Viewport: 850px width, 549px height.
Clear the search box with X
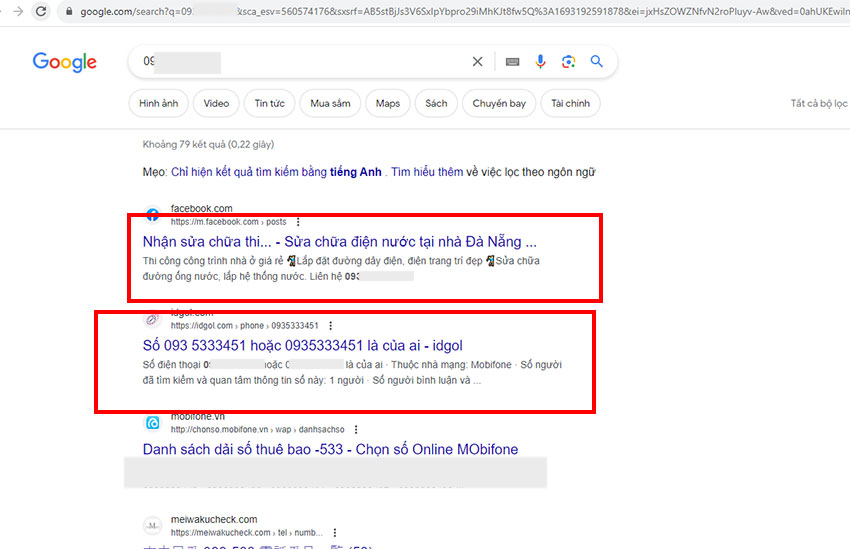coord(477,62)
